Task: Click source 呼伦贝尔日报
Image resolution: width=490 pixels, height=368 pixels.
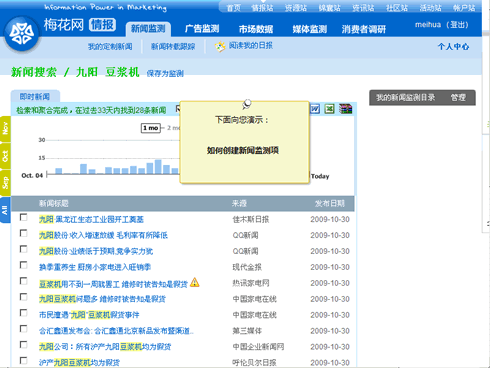Action: 254,362
